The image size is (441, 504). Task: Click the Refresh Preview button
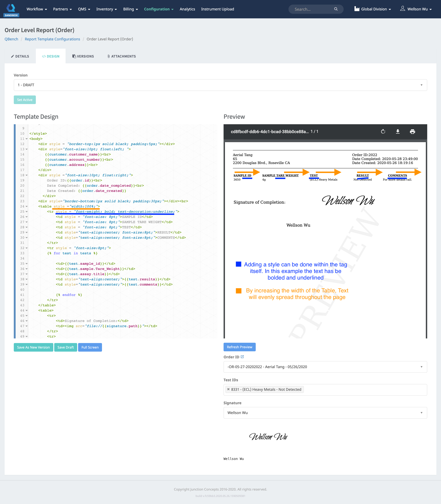(x=239, y=347)
